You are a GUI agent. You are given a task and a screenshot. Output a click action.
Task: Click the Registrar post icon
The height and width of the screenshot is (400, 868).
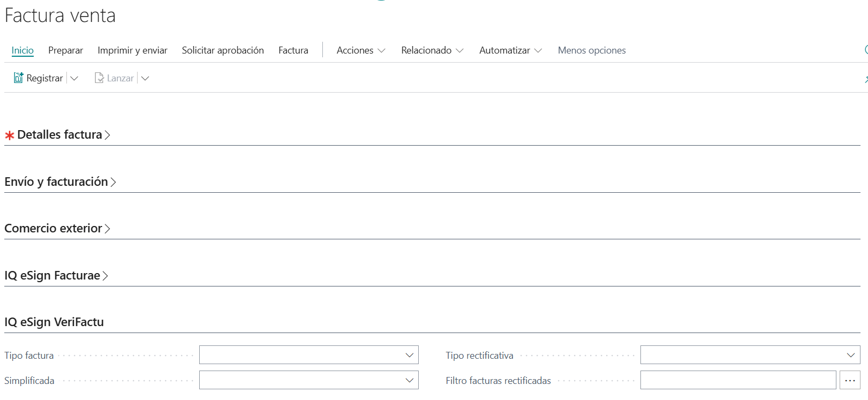point(18,78)
